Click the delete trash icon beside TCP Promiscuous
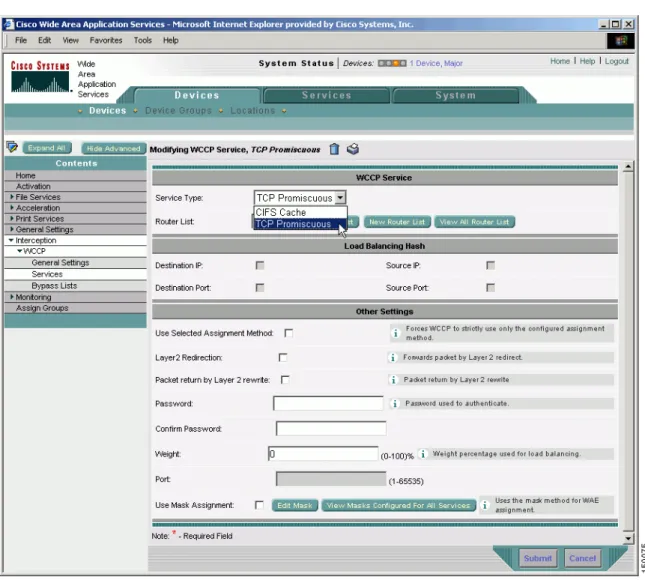The image size is (645, 580). click(x=334, y=149)
